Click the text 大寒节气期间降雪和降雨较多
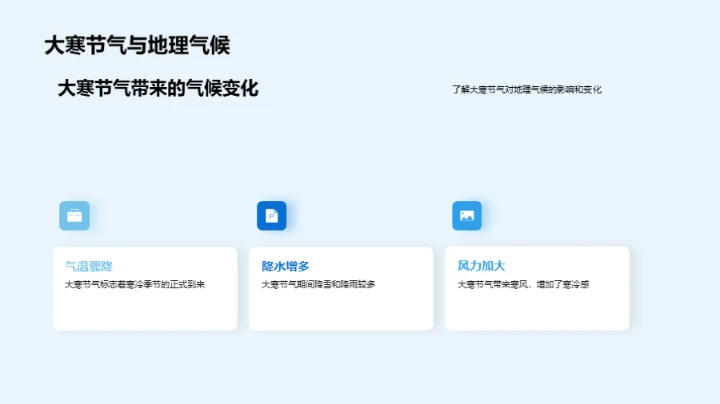This screenshot has height=404, width=720. (x=318, y=285)
